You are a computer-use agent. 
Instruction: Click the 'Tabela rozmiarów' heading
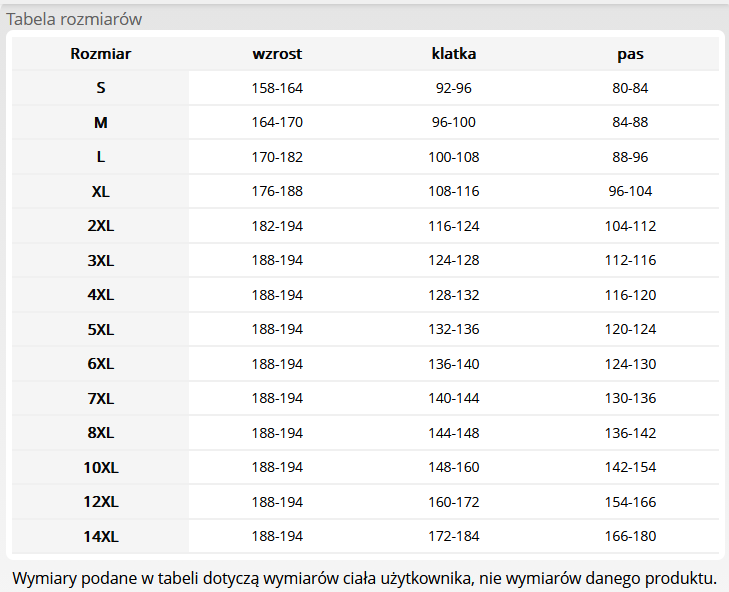(x=74, y=19)
